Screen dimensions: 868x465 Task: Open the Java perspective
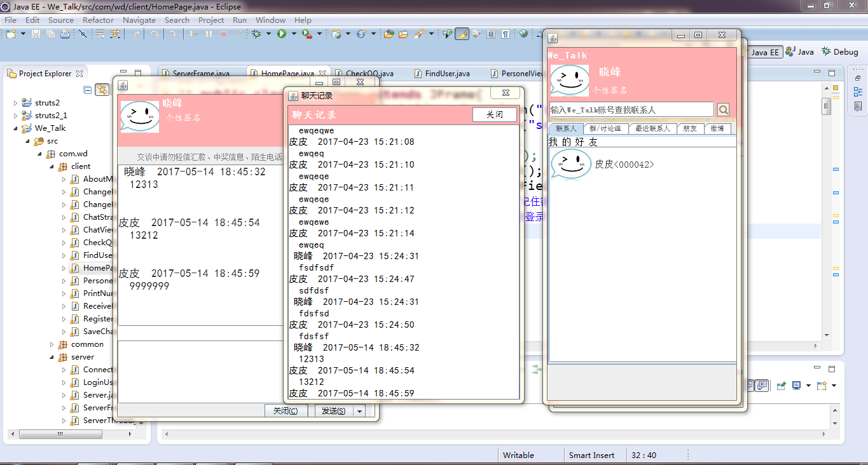click(x=800, y=52)
